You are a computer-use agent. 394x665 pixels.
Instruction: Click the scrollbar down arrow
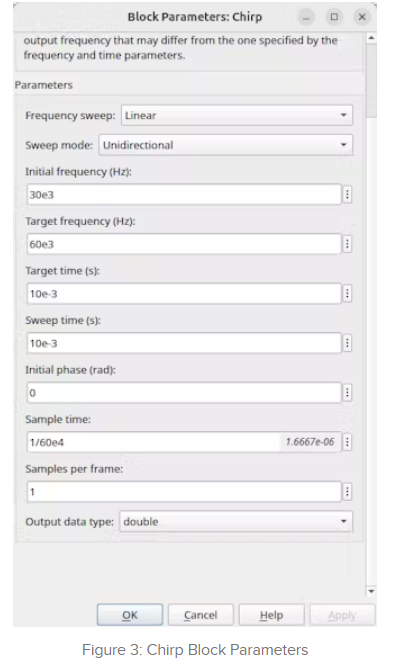click(372, 591)
